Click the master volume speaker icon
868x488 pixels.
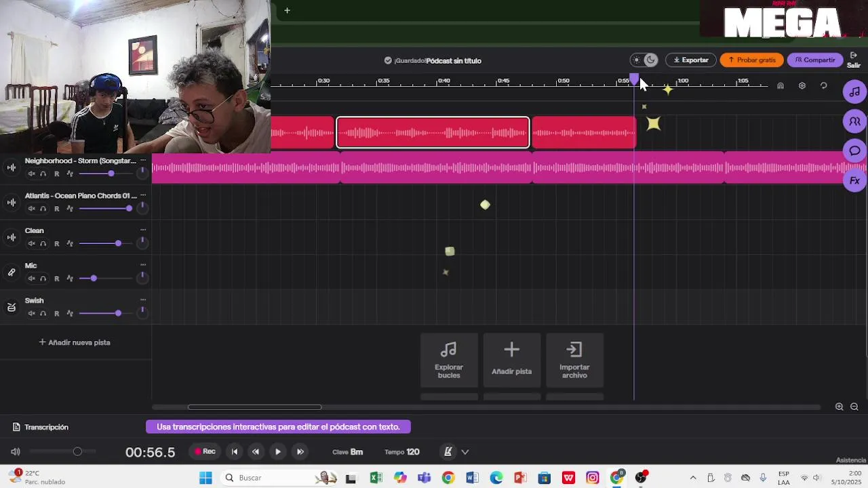coord(16,452)
